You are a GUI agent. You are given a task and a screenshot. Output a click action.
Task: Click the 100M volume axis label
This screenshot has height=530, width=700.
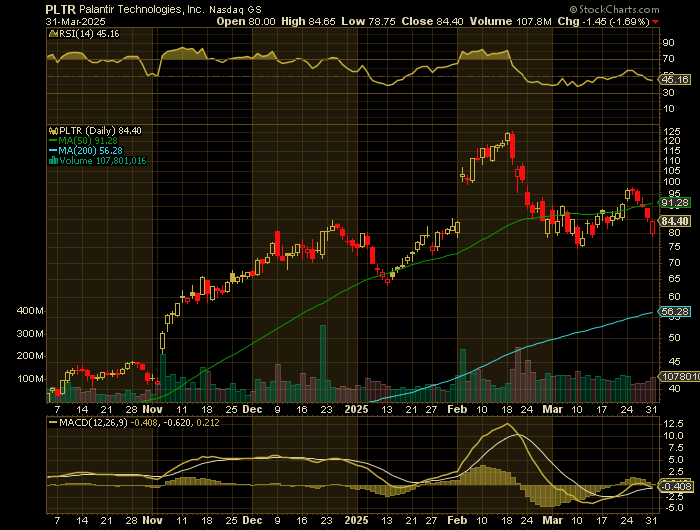click(x=30, y=379)
